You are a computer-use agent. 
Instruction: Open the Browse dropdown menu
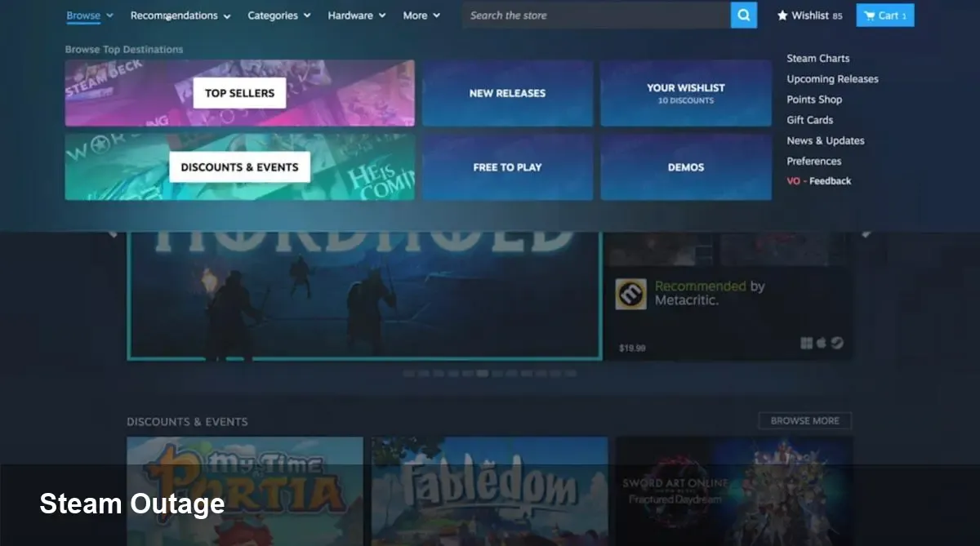[82, 15]
